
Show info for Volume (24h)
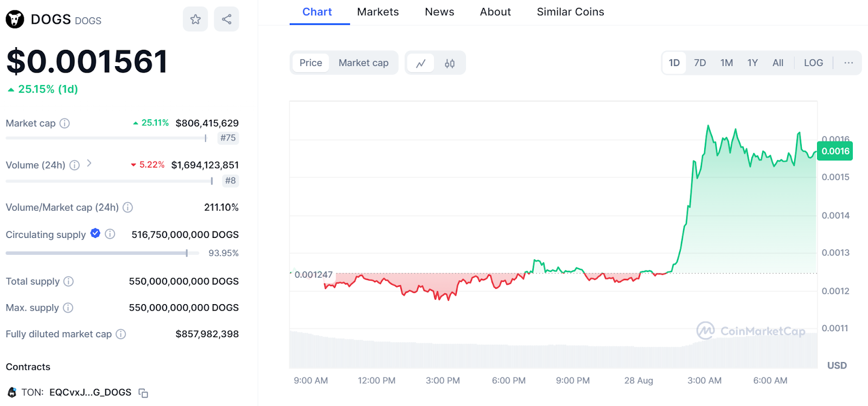tap(75, 165)
